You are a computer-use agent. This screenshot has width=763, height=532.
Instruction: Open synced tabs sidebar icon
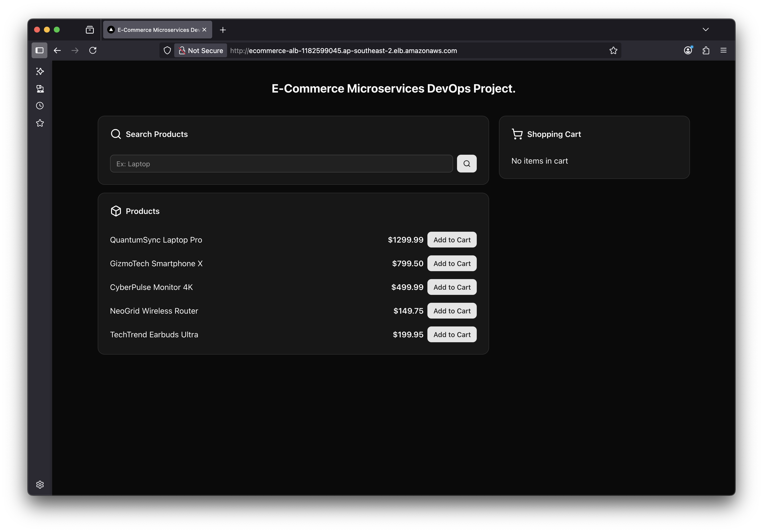[40, 89]
